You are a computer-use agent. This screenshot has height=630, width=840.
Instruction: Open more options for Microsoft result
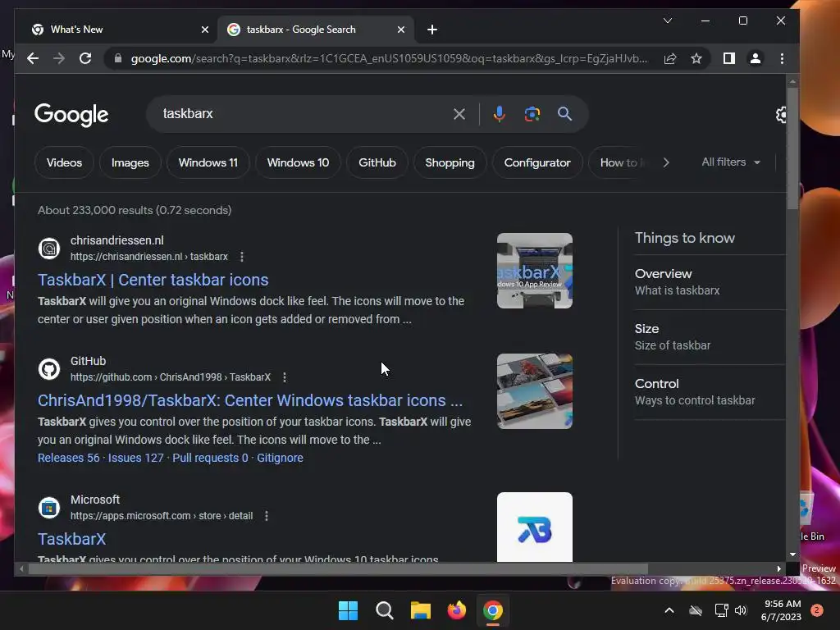click(x=267, y=516)
